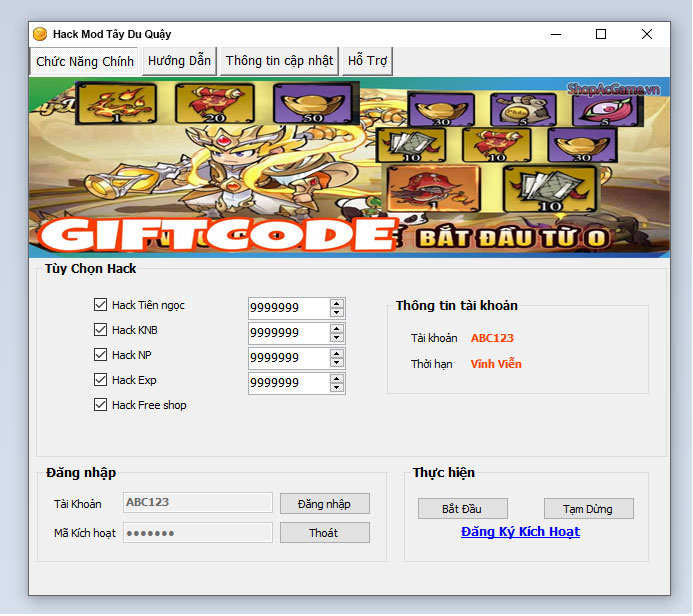The image size is (693, 616).
Task: Click the money bag icon labeled 5
Action: point(523,110)
